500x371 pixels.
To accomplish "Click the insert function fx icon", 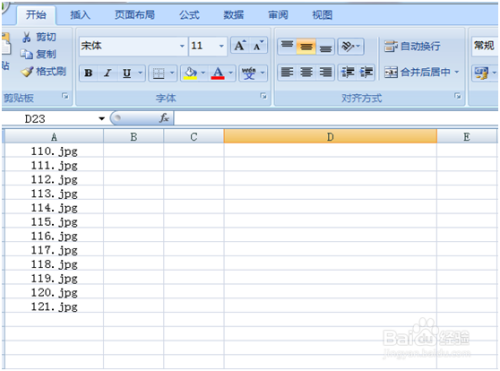I will click(x=164, y=118).
